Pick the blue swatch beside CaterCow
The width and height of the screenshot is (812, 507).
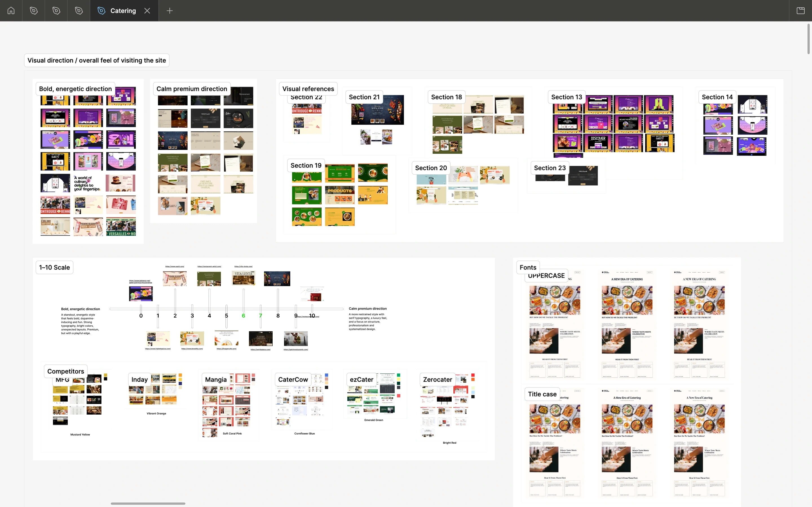pos(326,375)
